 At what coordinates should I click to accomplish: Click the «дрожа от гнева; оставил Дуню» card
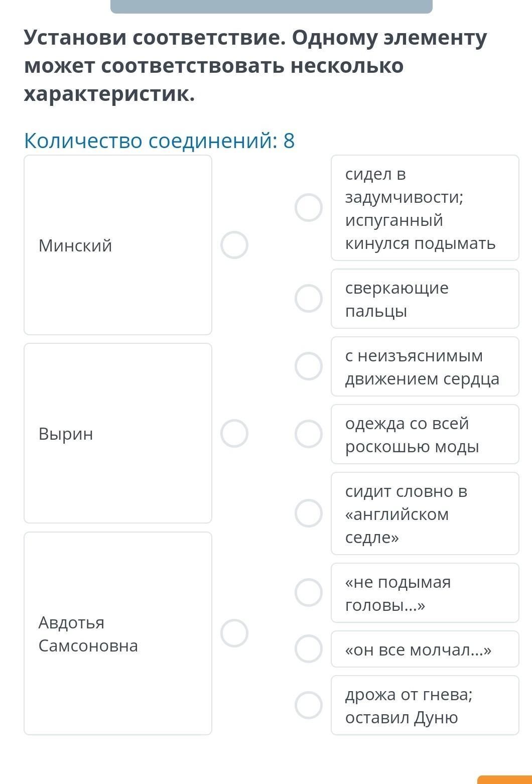pyautogui.click(x=425, y=705)
